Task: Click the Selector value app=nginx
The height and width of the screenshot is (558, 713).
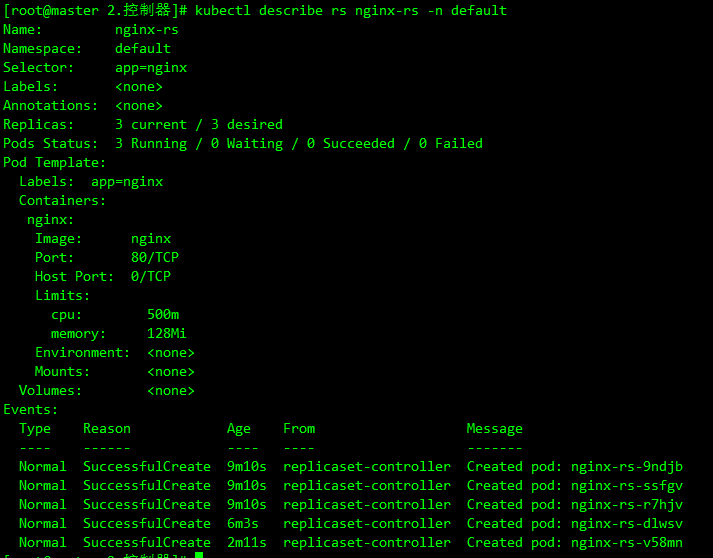Action: click(x=151, y=68)
